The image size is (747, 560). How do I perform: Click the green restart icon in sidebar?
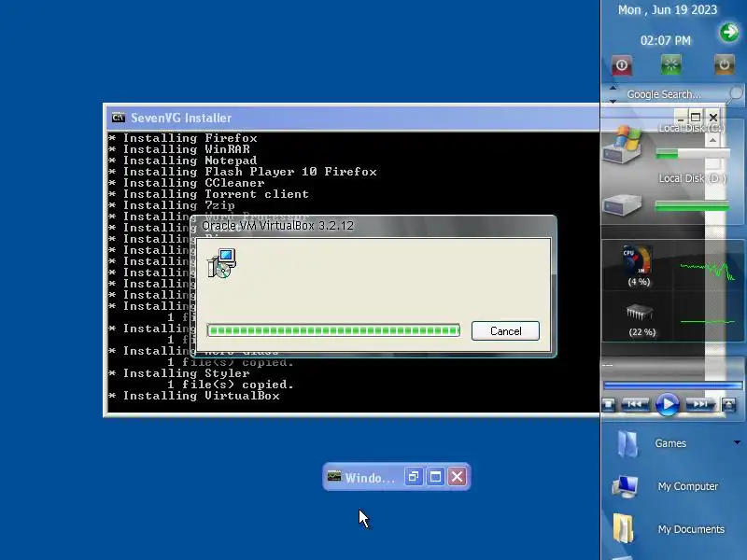coord(670,64)
